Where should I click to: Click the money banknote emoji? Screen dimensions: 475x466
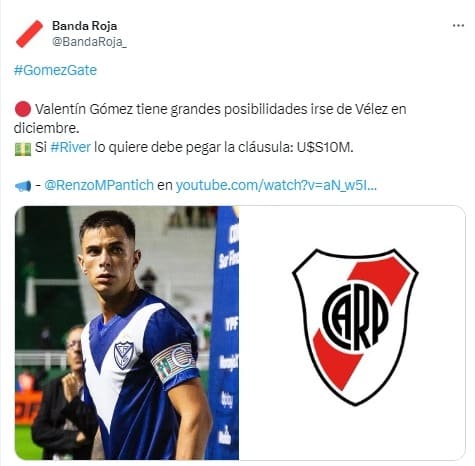coord(23,148)
